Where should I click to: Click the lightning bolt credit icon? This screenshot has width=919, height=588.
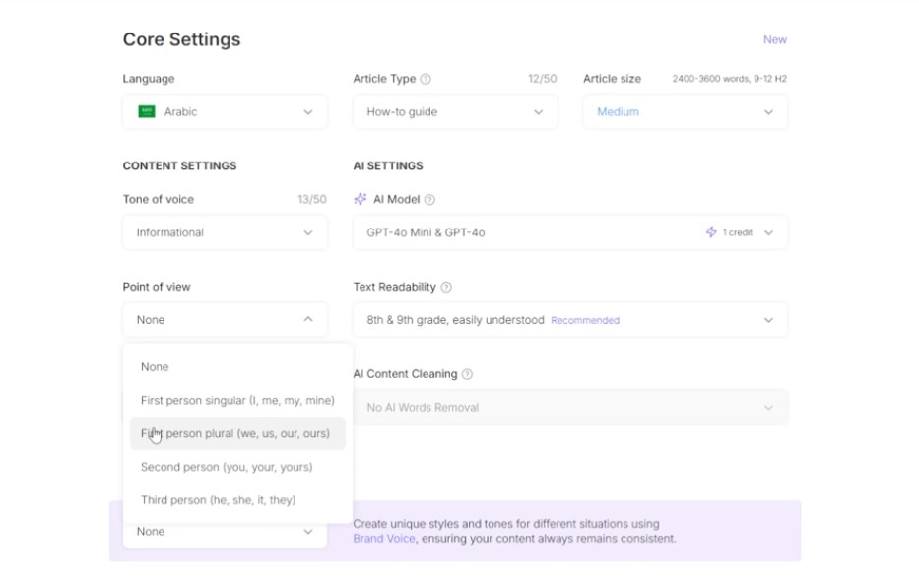coord(711,232)
